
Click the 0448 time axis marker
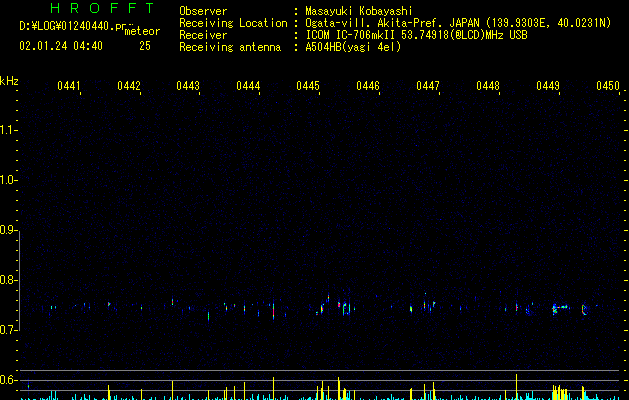click(x=488, y=86)
